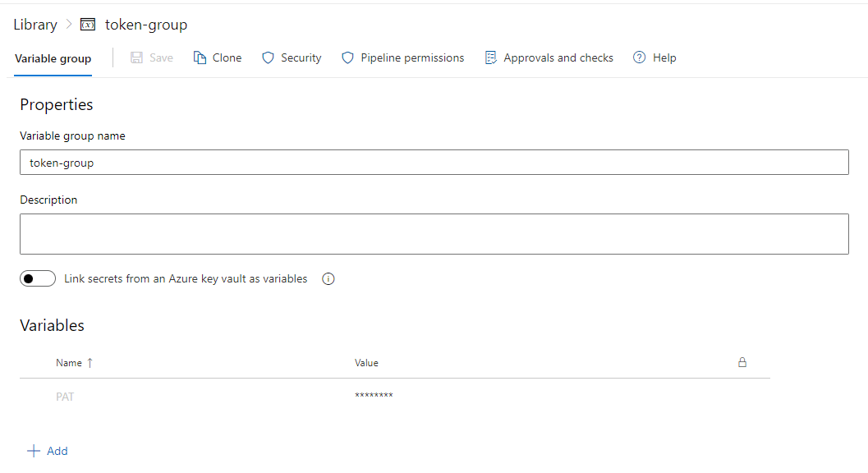Toggle Link secrets from Azure key vault
Viewport: 868px width, 473px height.
pos(38,278)
